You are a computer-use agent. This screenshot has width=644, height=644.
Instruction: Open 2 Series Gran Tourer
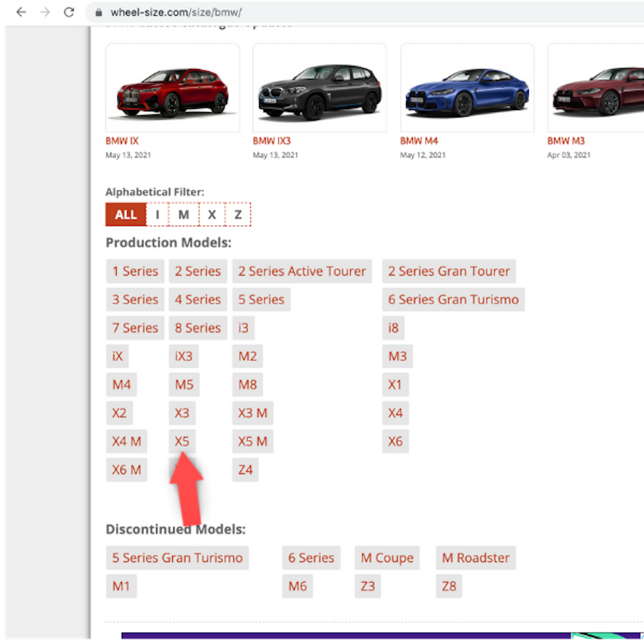tap(449, 271)
